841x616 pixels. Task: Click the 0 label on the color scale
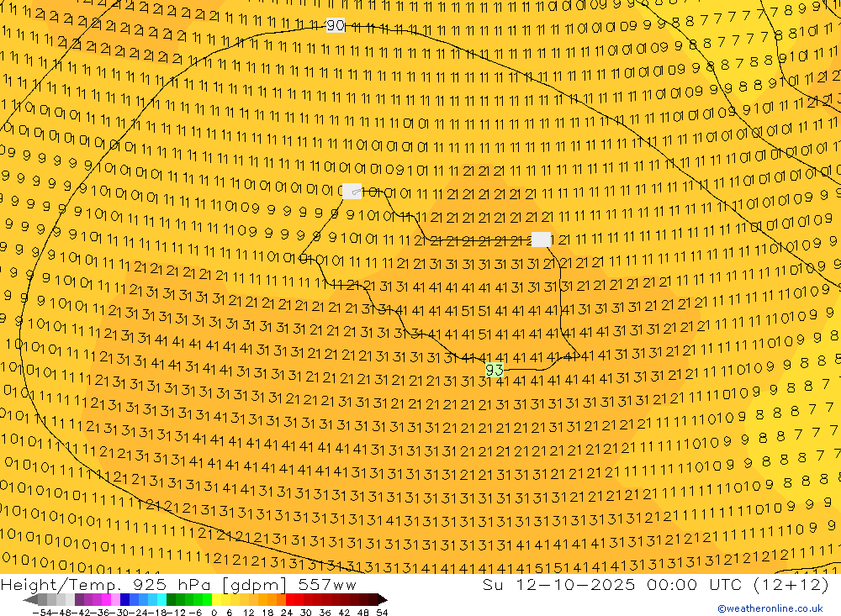[214, 613]
